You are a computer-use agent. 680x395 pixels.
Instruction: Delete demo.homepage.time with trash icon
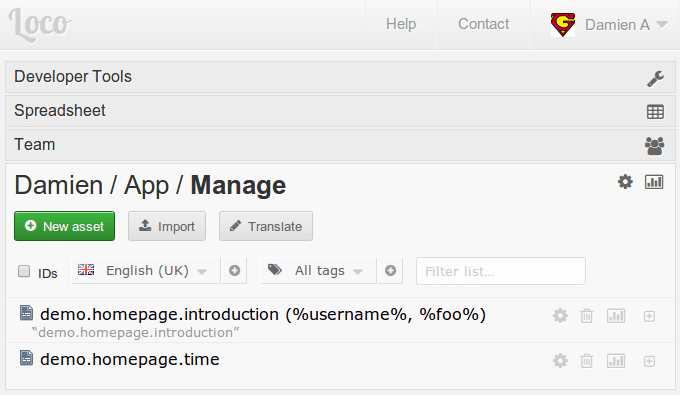(586, 361)
